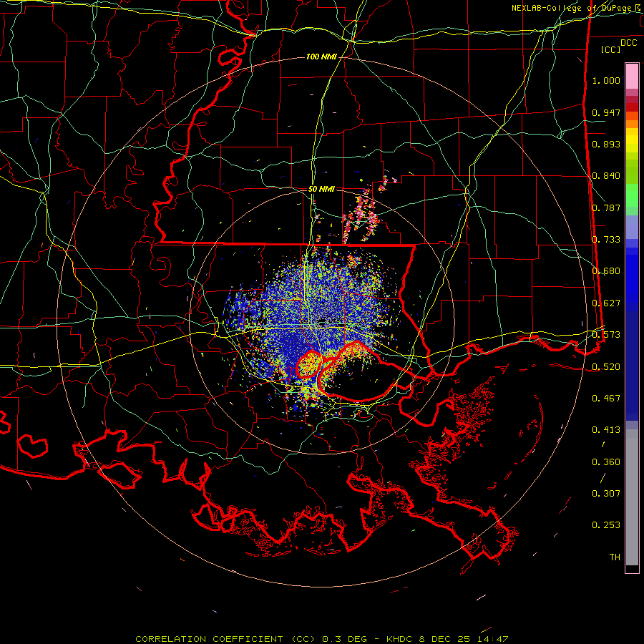Pick the bright green segment of the color bar
This screenshot has width=644, height=644.
tap(632, 195)
